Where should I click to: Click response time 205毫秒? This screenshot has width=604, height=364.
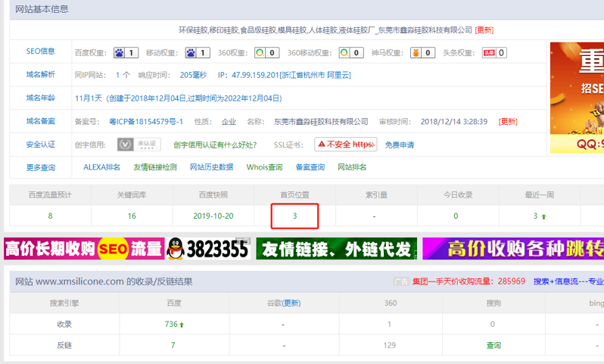[x=193, y=75]
